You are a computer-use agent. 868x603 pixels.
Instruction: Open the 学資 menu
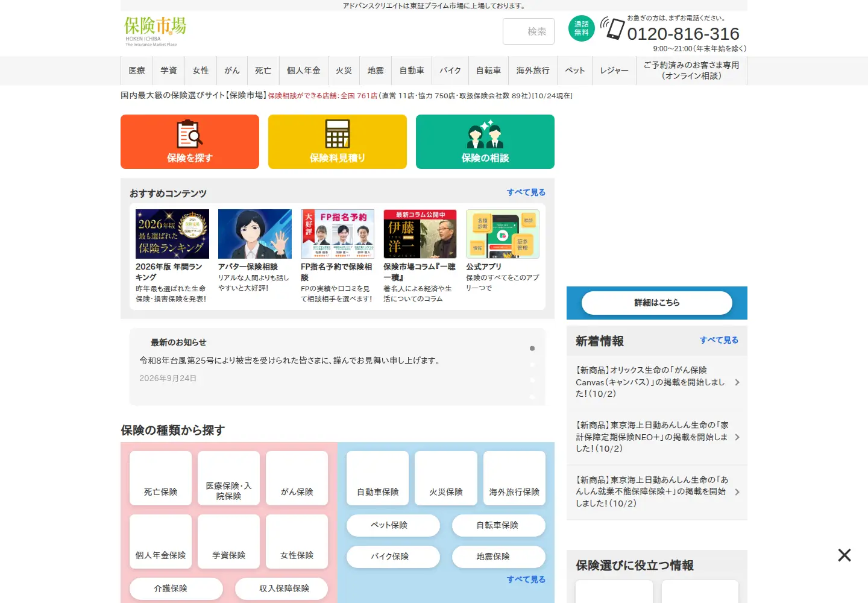pyautogui.click(x=169, y=71)
